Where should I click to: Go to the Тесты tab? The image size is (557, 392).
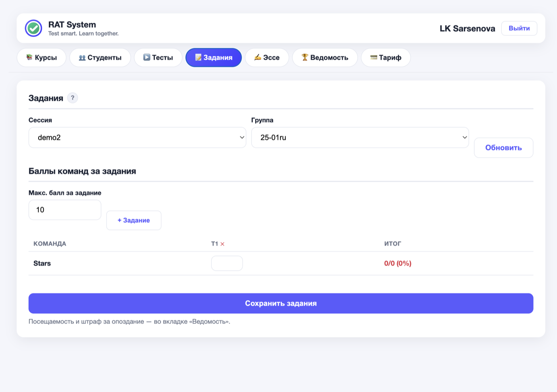tap(158, 58)
